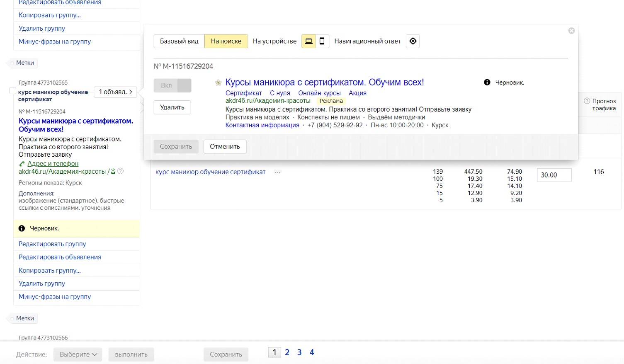
Task: Click Сохранить in the ad preview popup
Action: click(x=176, y=146)
